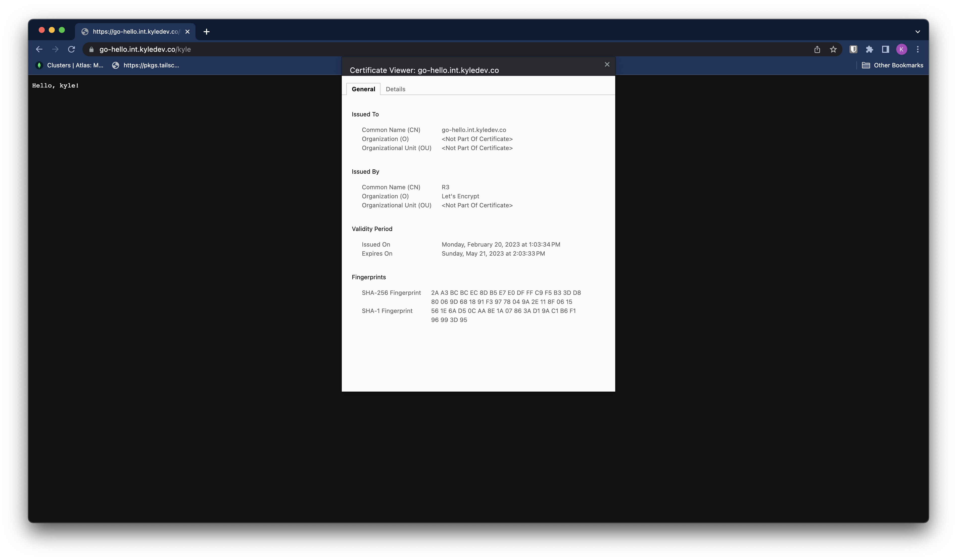Open the pkgs.tailsc bookmark
Screen dimensions: 957x560
[146, 65]
